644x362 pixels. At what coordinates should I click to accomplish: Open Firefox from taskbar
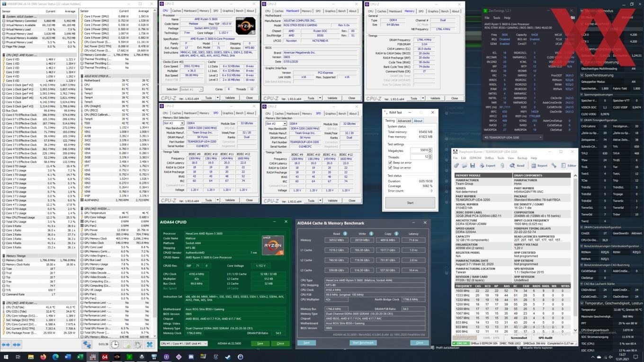point(43,357)
